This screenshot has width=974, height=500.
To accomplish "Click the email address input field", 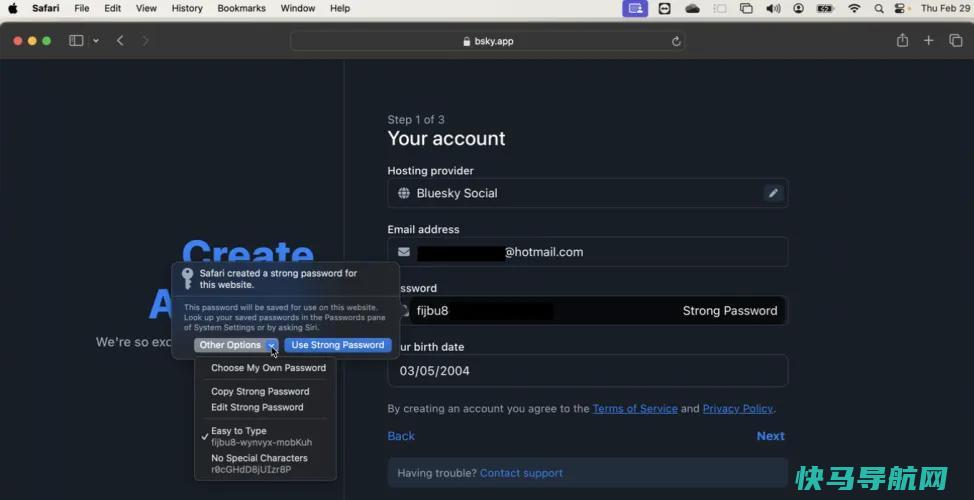I will pyautogui.click(x=588, y=252).
